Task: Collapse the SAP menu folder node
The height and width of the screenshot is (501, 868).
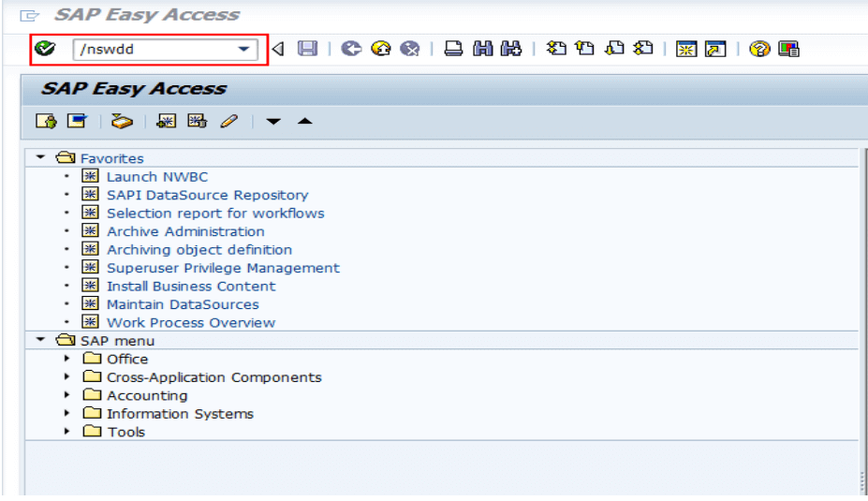Action: coord(40,340)
